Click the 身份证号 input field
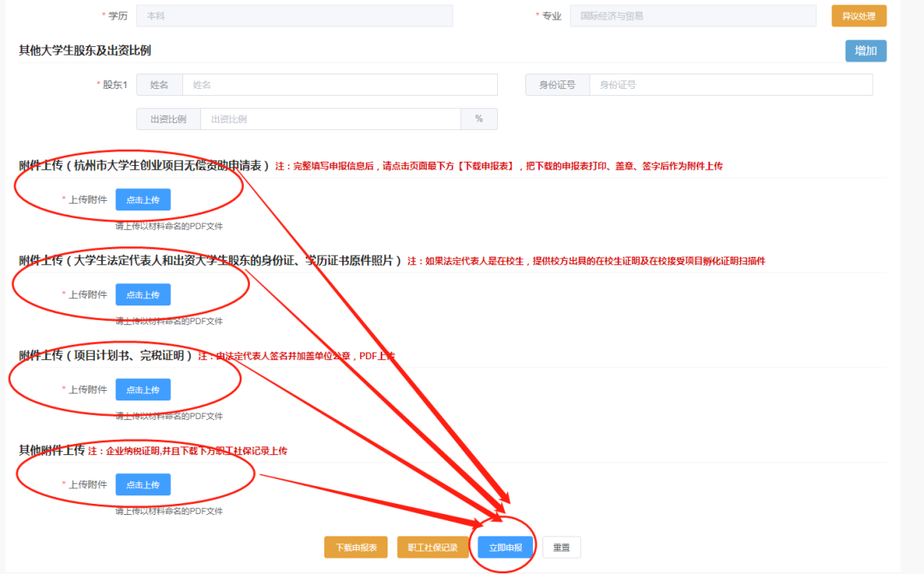The image size is (924, 574). coord(731,85)
